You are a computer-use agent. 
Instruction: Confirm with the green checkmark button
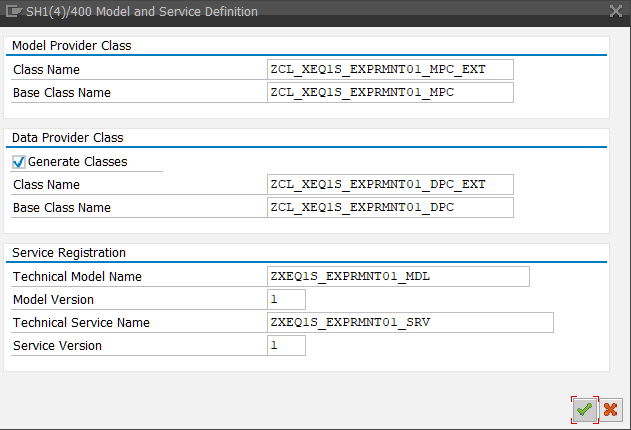(585, 410)
